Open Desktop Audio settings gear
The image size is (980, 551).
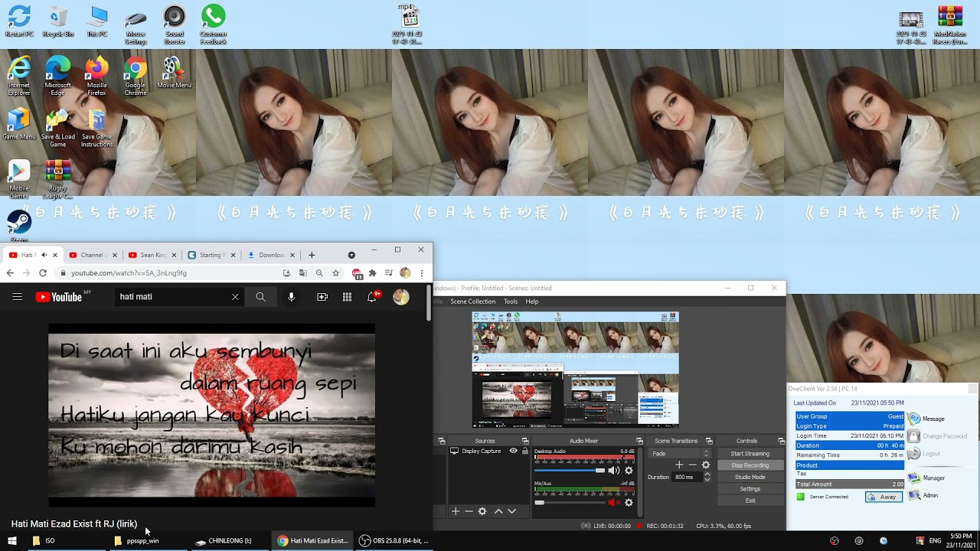[x=629, y=471]
